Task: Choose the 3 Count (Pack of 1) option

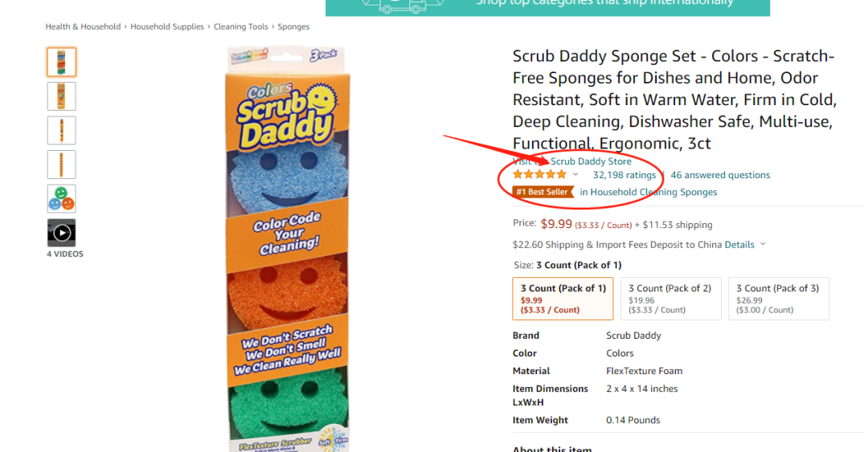Action: (x=563, y=299)
